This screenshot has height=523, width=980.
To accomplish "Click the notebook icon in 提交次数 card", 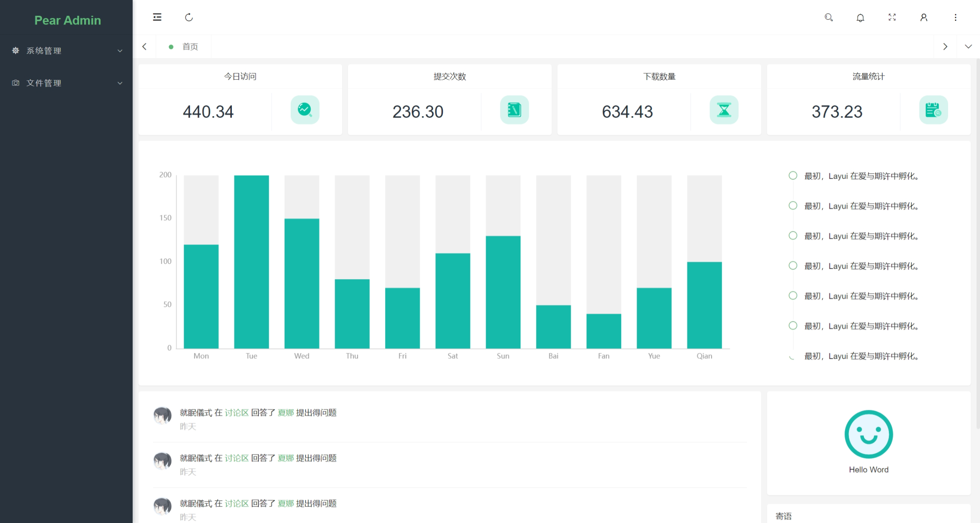I will click(x=514, y=110).
